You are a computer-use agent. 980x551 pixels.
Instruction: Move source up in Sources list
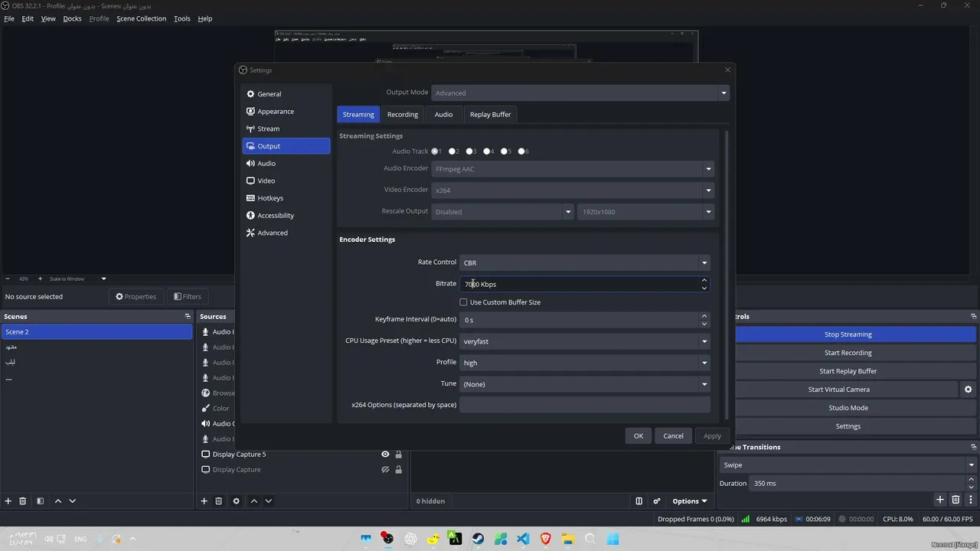pos(253,501)
